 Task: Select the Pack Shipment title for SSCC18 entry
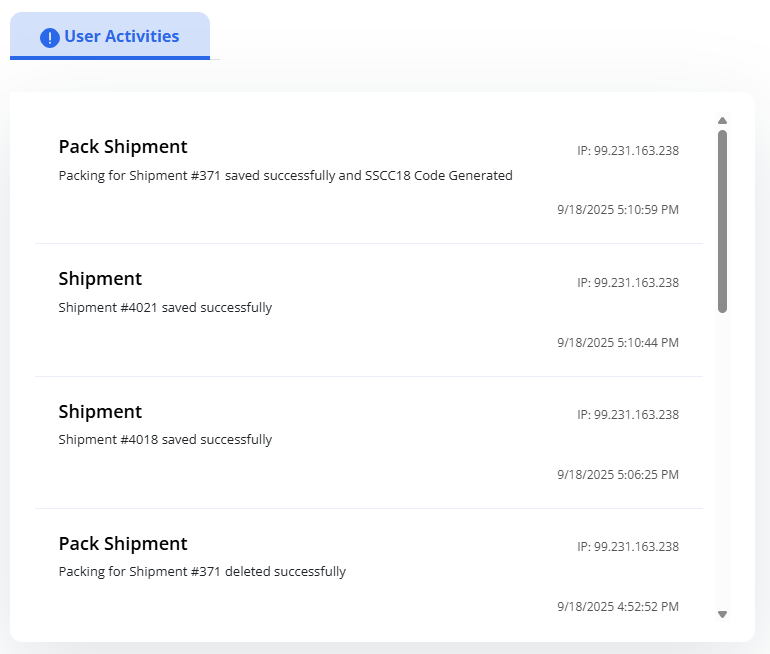pyautogui.click(x=123, y=147)
